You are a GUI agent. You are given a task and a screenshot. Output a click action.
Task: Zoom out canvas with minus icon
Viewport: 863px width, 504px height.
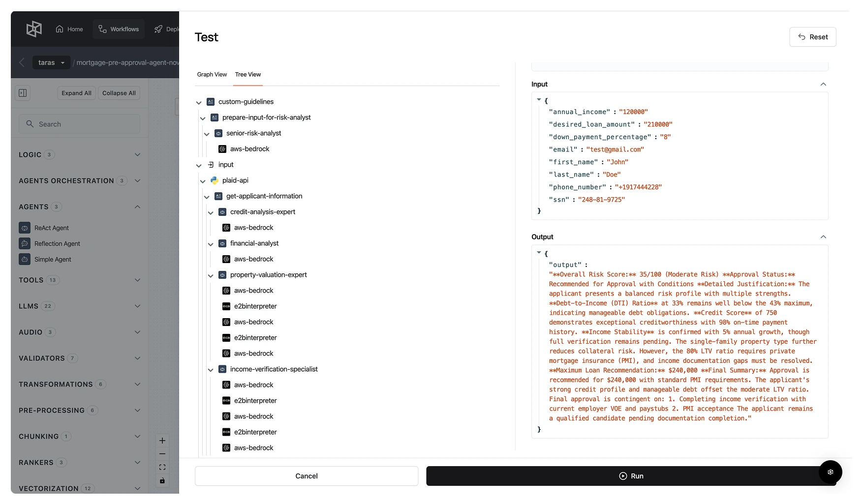click(162, 454)
